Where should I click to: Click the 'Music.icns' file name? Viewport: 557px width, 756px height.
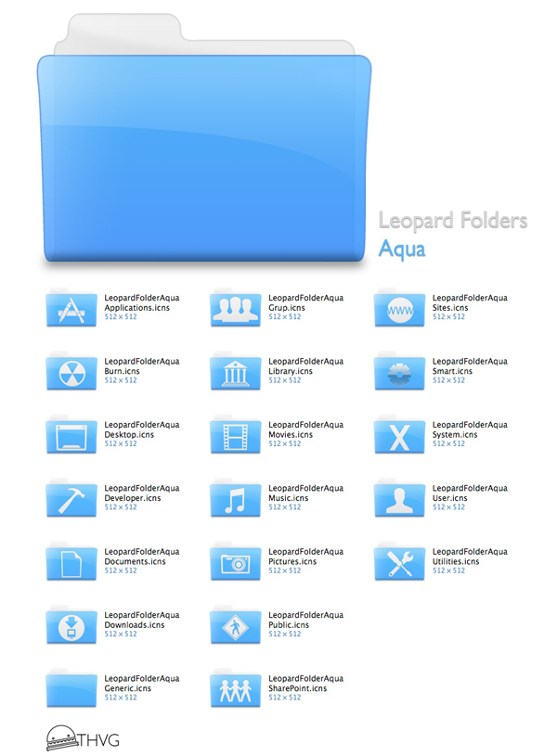click(288, 498)
